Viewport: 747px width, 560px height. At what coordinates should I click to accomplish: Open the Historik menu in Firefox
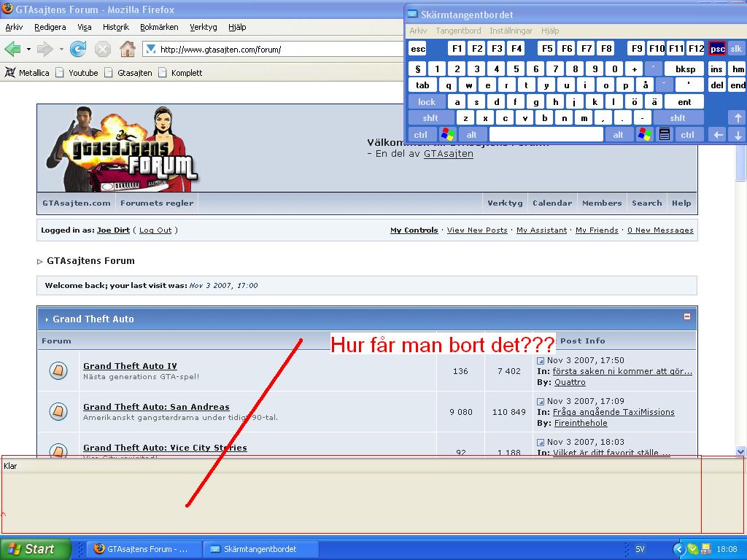click(116, 27)
